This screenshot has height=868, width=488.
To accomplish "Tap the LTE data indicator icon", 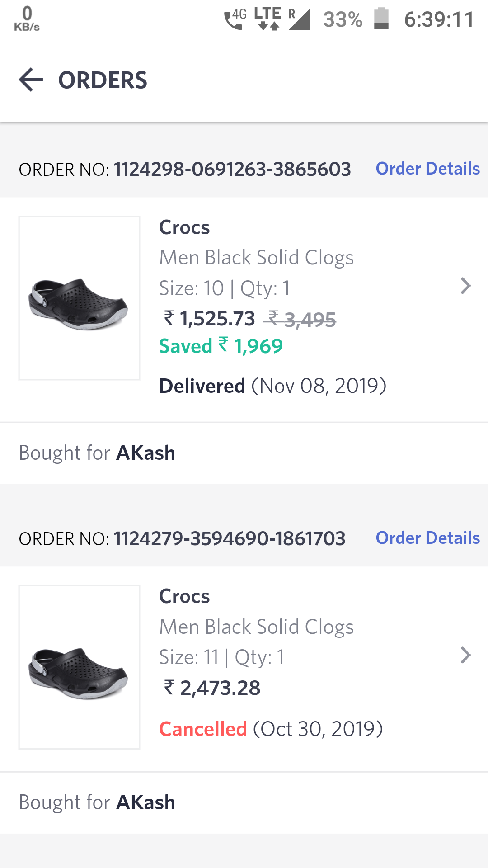I will click(268, 19).
